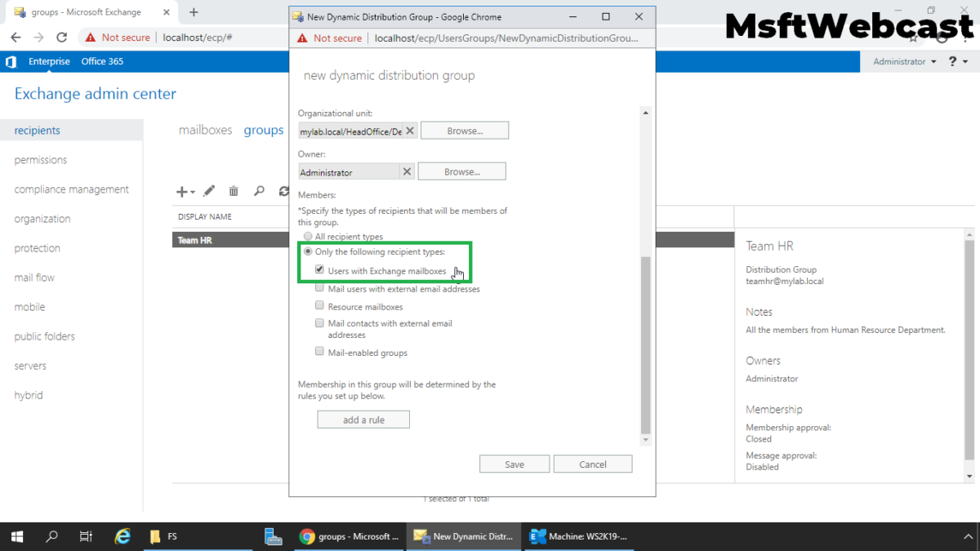The width and height of the screenshot is (980, 551).
Task: Click the Exchange logo in the top-left corner
Action: [11, 61]
